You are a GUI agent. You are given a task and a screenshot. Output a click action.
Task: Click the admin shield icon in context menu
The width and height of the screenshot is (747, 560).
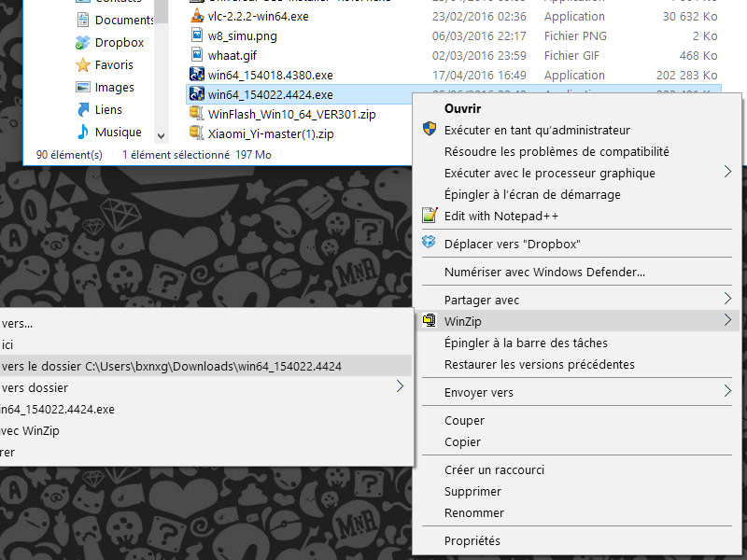point(430,129)
